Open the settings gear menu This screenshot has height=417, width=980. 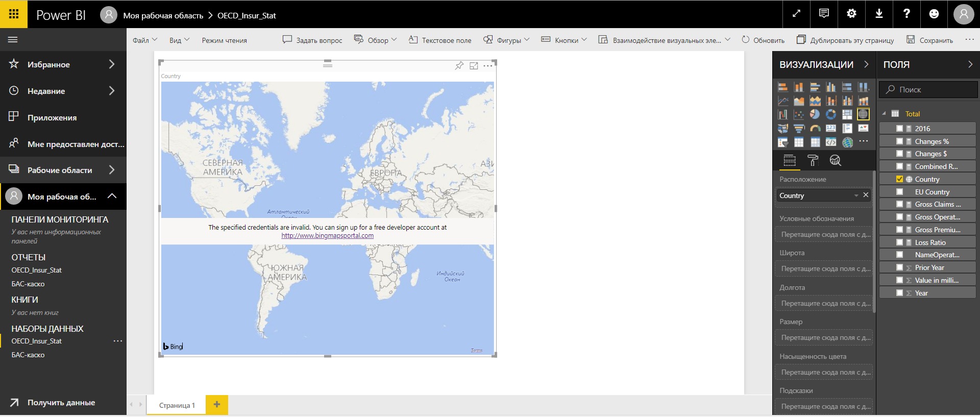click(x=851, y=14)
